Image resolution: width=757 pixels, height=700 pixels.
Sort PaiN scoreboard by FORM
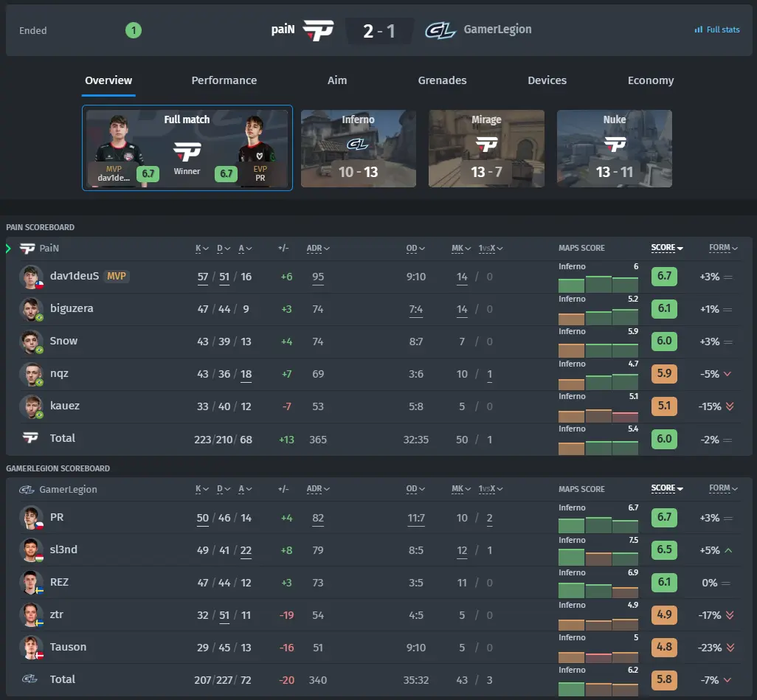(x=723, y=248)
